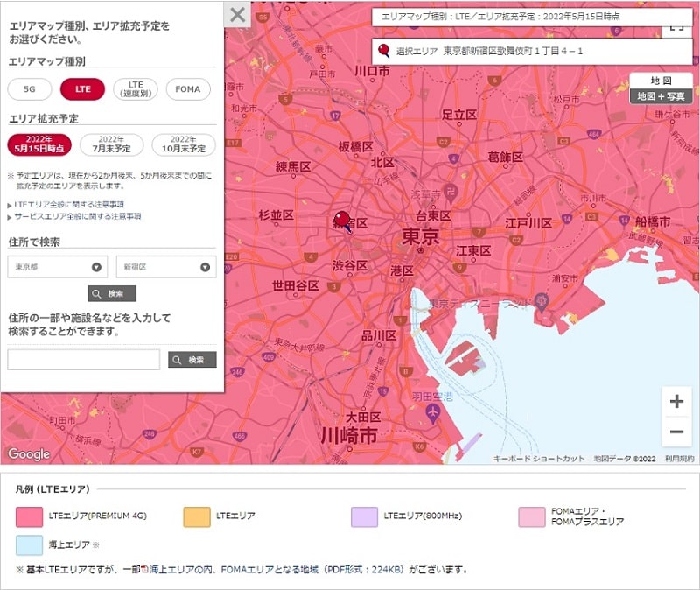
Task: Open the 東京都 prefecture dropdown
Action: (58, 267)
